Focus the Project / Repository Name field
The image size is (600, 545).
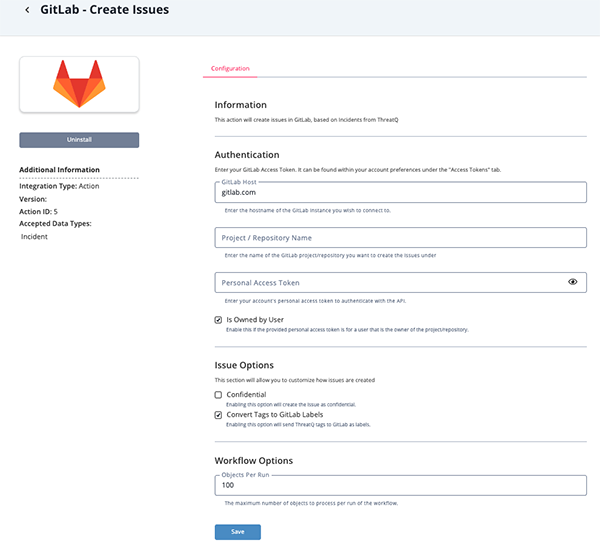click(x=400, y=238)
